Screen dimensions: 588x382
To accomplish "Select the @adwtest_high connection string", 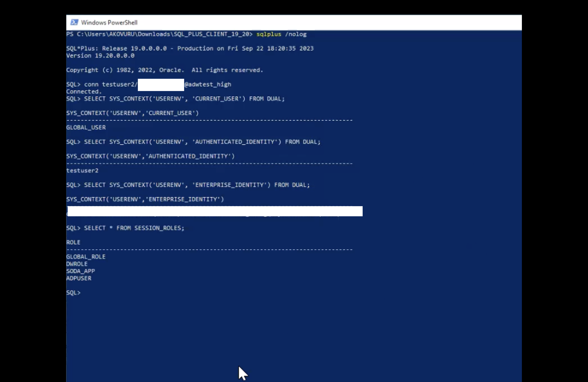I will click(x=207, y=84).
